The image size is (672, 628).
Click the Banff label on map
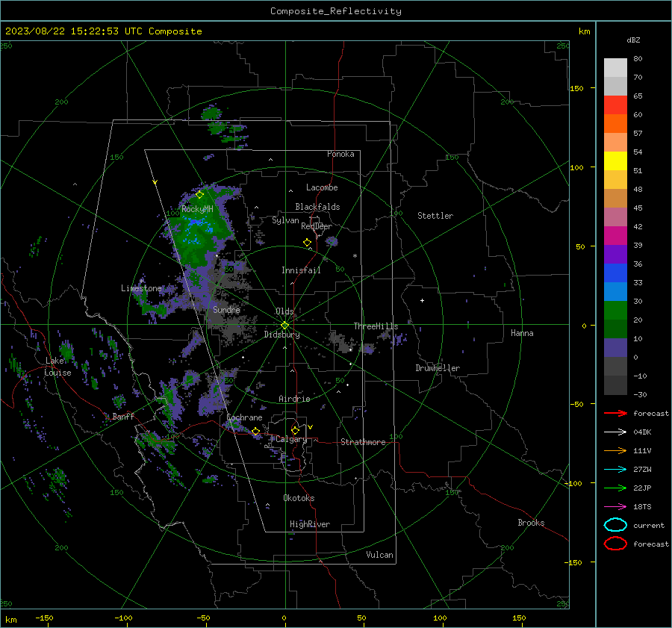point(123,416)
